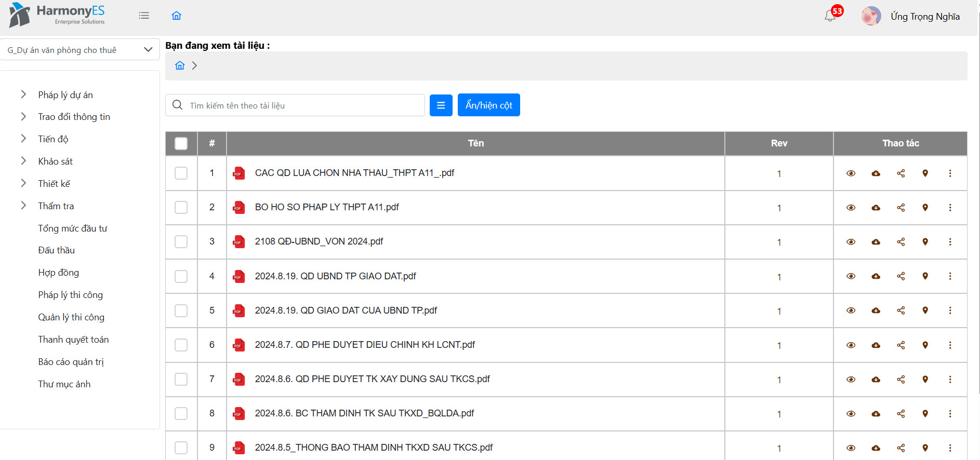Click blue list view button beside search

(441, 105)
